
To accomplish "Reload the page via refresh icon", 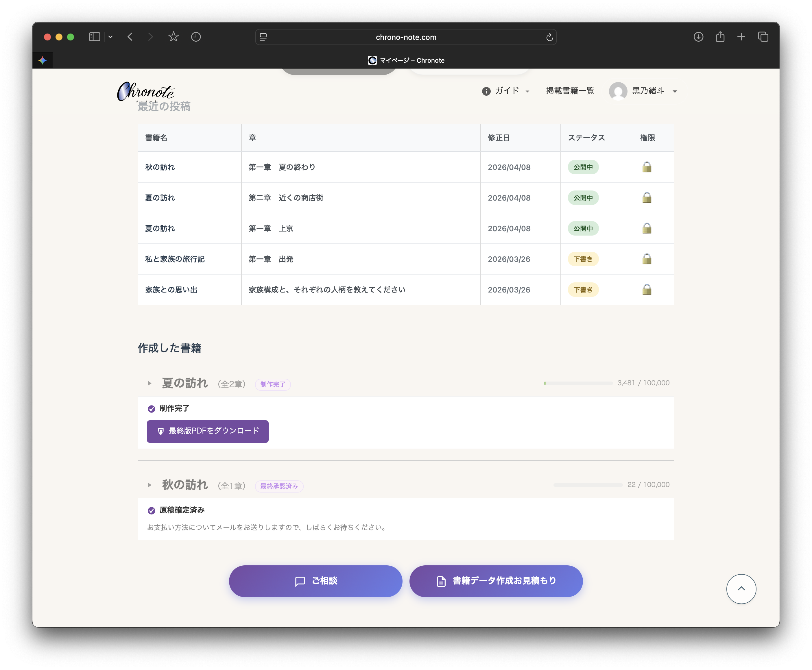I will tap(550, 37).
